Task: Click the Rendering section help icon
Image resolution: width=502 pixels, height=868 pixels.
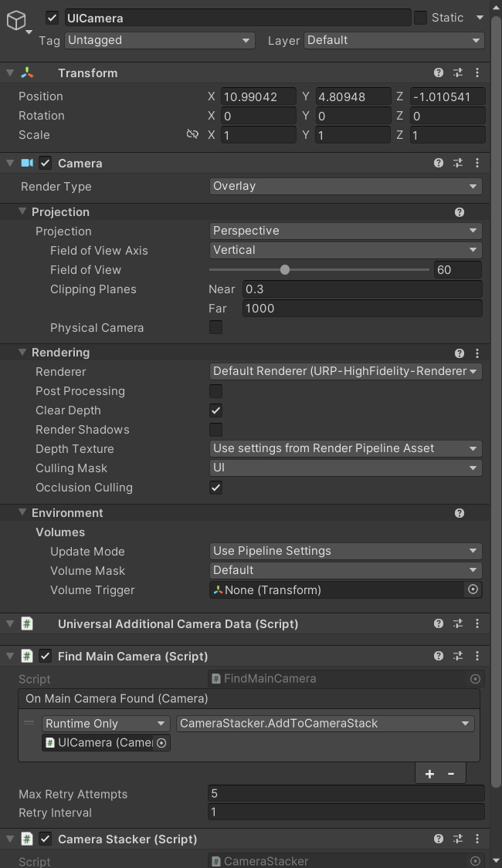Action: point(460,353)
